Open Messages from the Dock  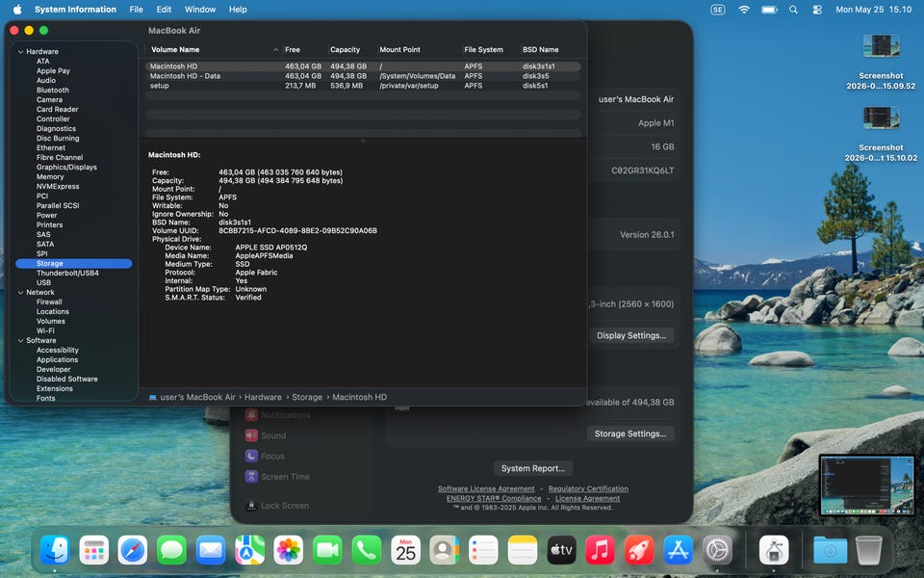(171, 550)
